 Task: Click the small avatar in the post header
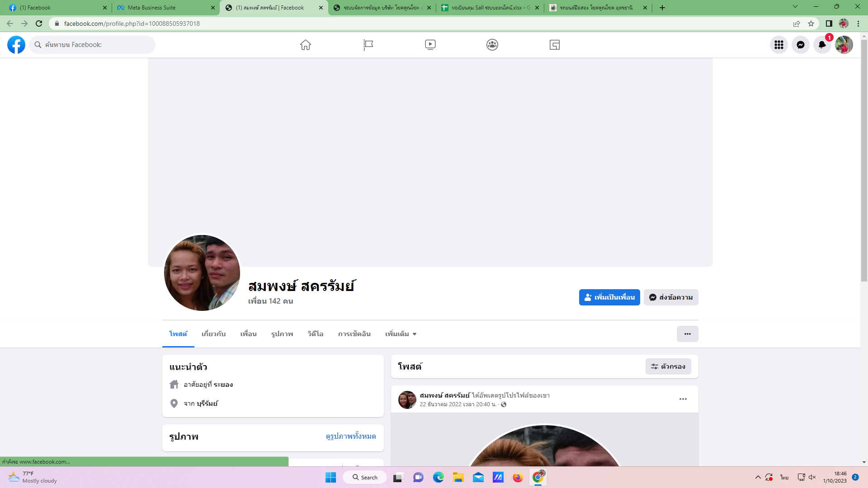407,400
